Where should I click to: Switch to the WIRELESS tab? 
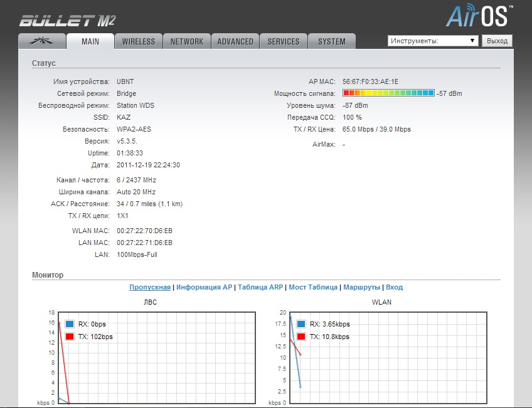click(139, 41)
